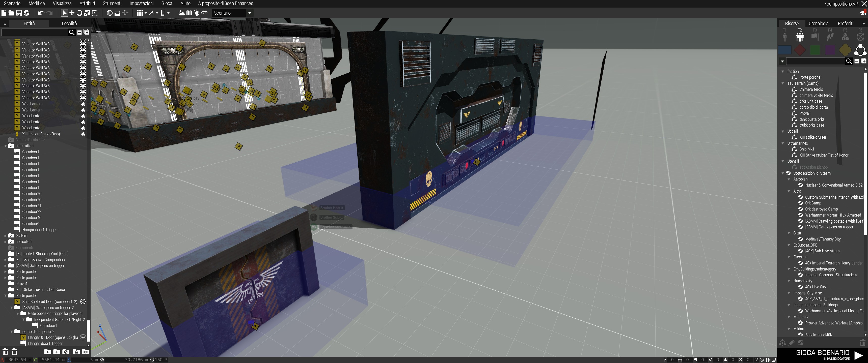Image resolution: width=868 pixels, height=363 pixels.
Task: Switch to the Preferiti tab
Action: click(x=846, y=23)
